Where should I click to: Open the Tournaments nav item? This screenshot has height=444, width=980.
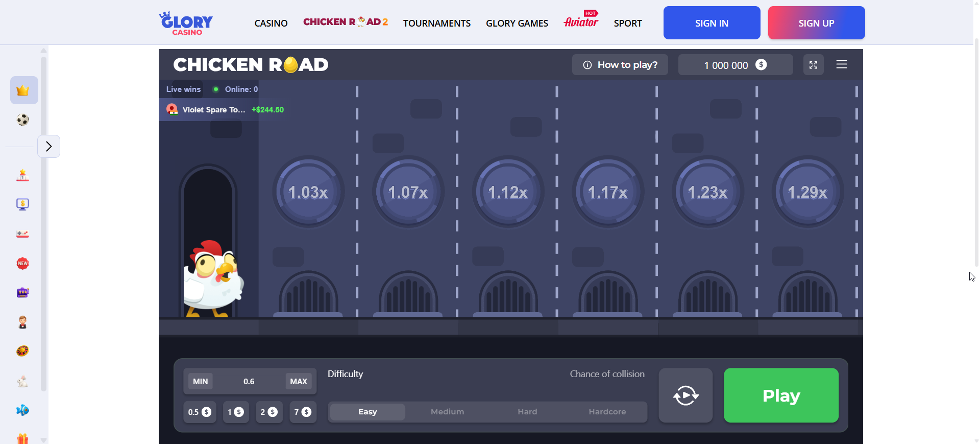436,24
